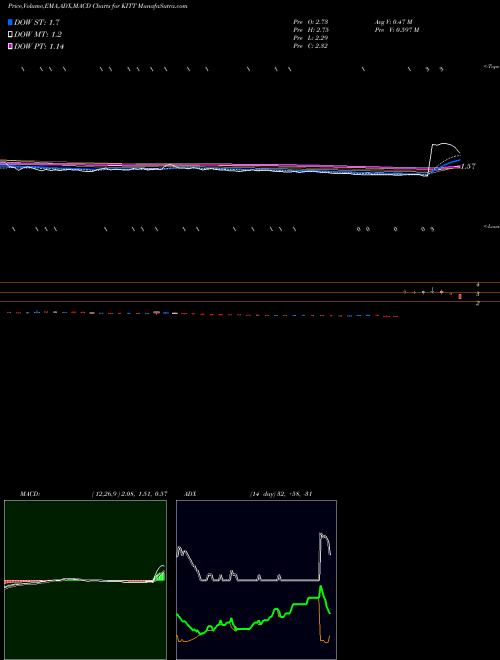
Task: Click the 'Pre V: 0.397 M' volume value
Action: 397,29
